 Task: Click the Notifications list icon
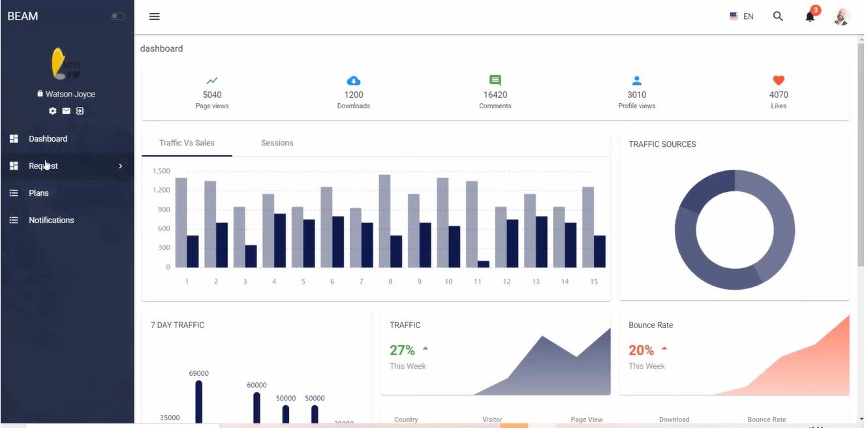tap(14, 221)
